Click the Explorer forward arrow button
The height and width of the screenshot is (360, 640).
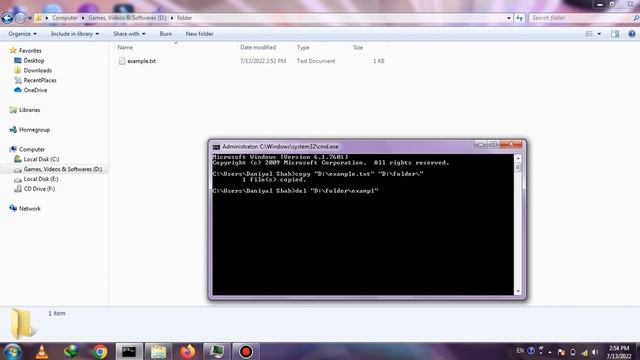coord(20,18)
